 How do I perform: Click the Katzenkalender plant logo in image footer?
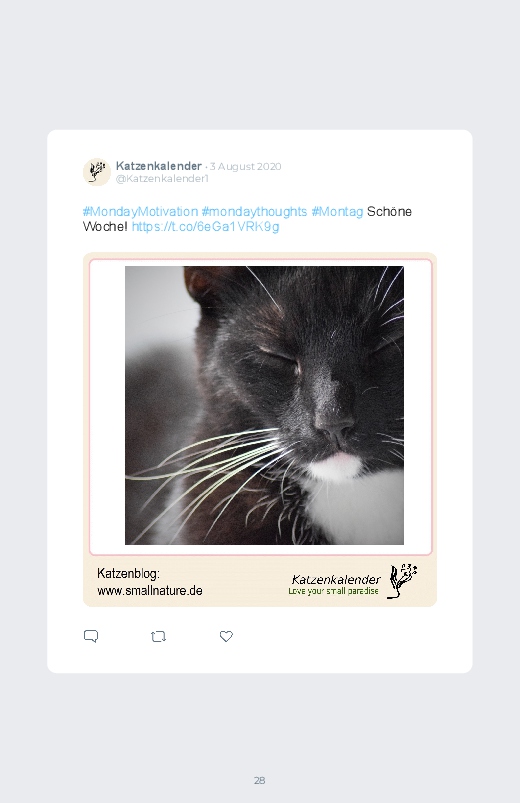402,581
